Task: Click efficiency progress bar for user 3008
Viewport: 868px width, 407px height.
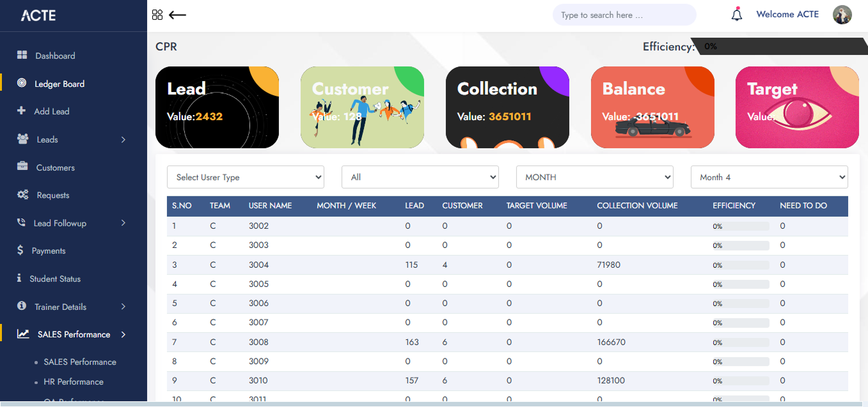Action: 741,342
